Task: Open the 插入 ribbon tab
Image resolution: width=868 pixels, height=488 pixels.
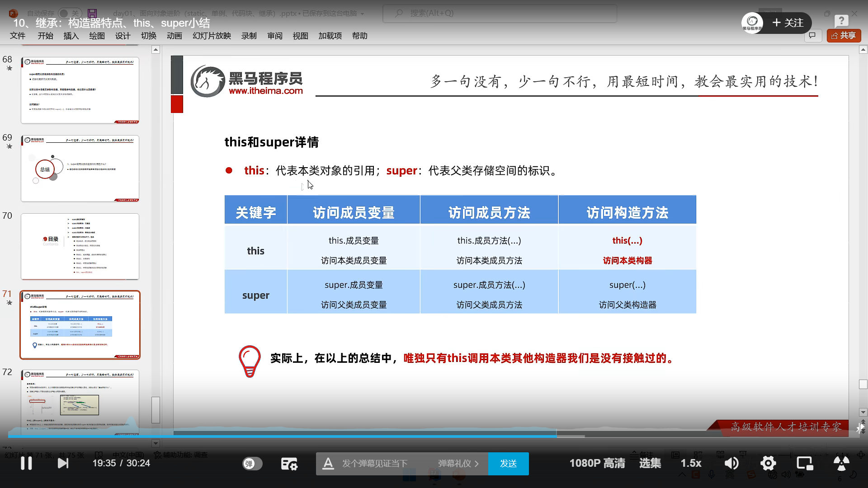Action: click(71, 36)
